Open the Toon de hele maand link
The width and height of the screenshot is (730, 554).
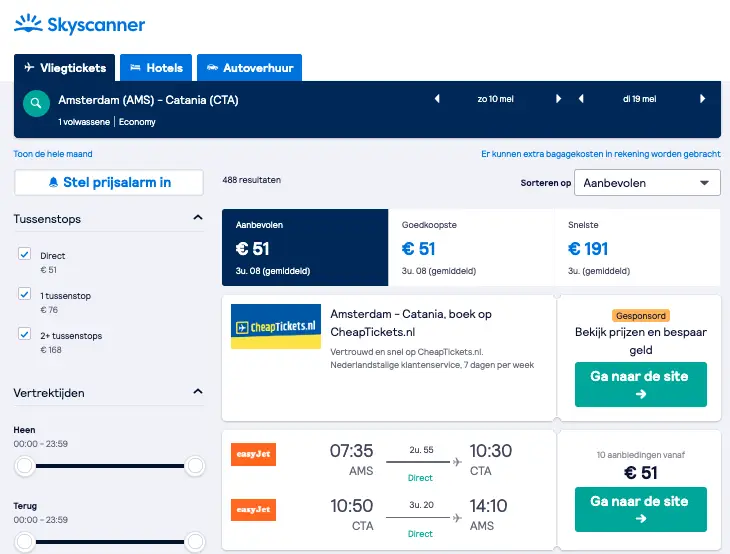pos(53,154)
